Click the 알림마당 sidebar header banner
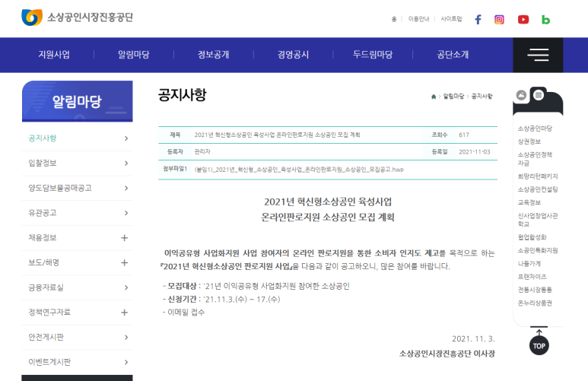 tap(78, 101)
